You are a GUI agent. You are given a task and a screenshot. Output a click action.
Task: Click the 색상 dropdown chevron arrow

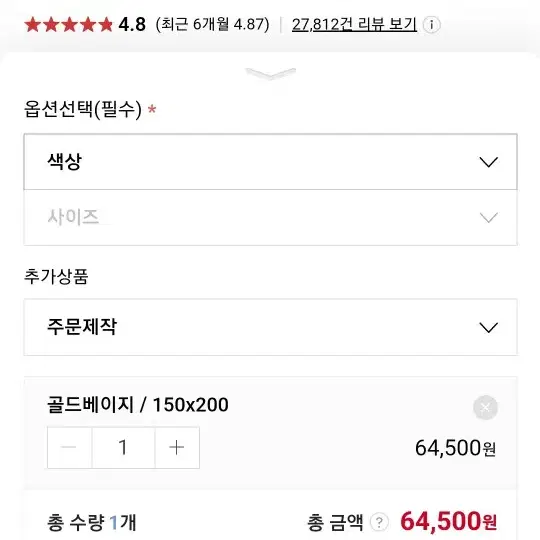[x=489, y=162]
